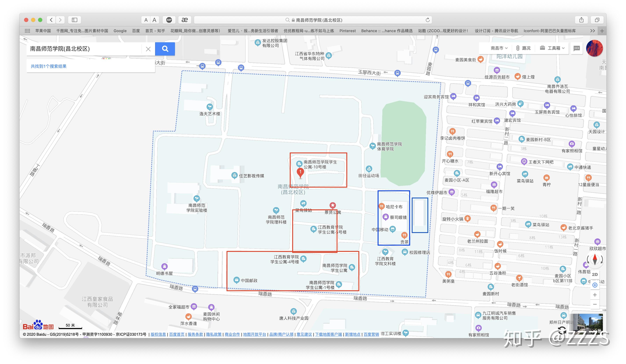626x364 pixels.
Task: Open the ABP ad blocker extension
Action: pyautogui.click(x=169, y=20)
